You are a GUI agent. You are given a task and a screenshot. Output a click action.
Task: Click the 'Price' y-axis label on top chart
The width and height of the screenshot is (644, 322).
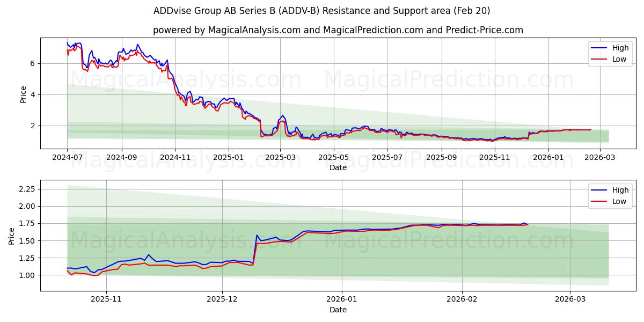(23, 93)
